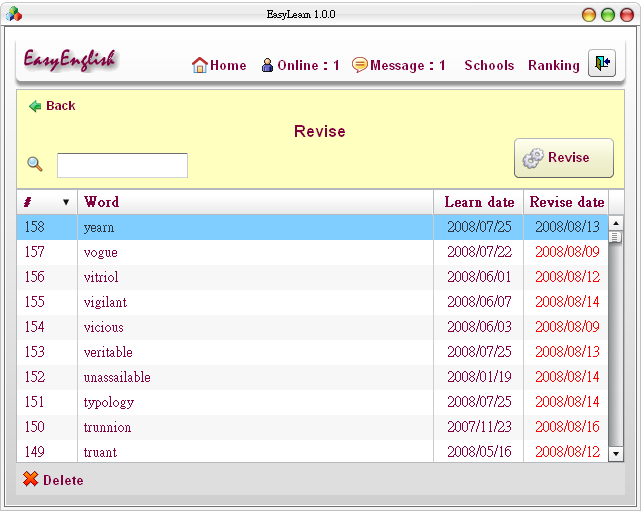The image size is (641, 511).
Task: Select the word 'vitriol'
Action: pyautogui.click(x=101, y=277)
